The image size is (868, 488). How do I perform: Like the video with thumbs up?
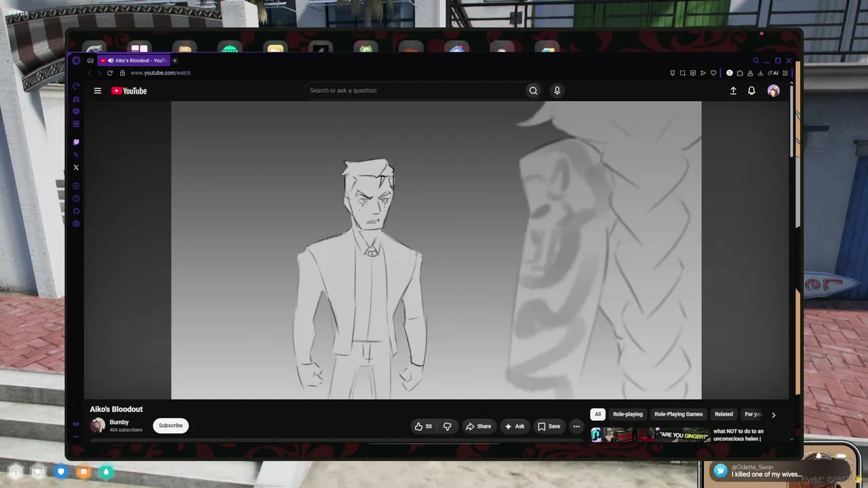(x=423, y=426)
